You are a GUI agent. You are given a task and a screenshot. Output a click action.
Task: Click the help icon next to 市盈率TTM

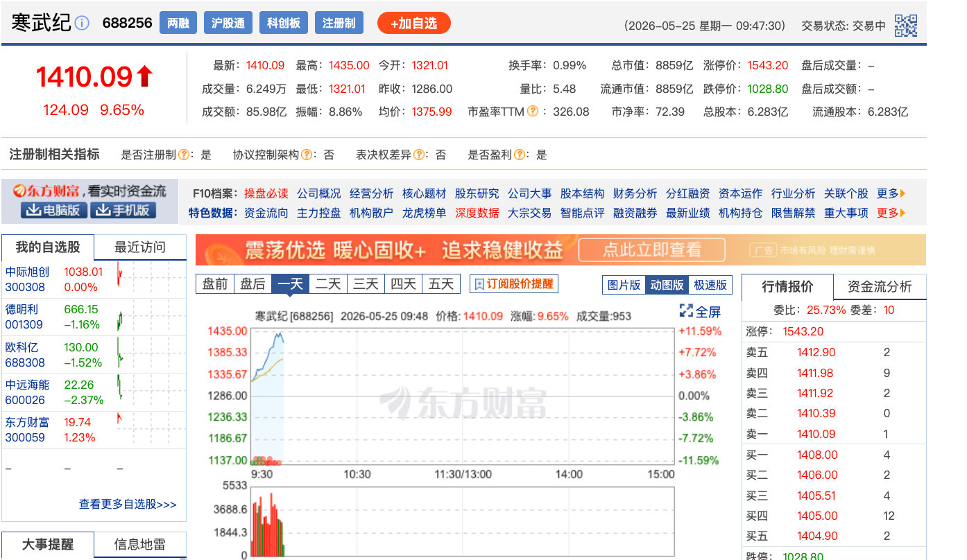click(533, 111)
